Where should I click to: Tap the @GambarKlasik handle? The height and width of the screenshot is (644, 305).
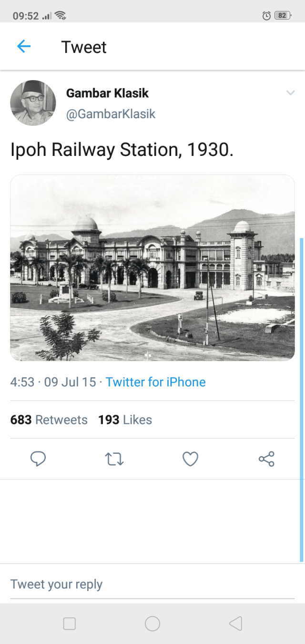(x=111, y=114)
